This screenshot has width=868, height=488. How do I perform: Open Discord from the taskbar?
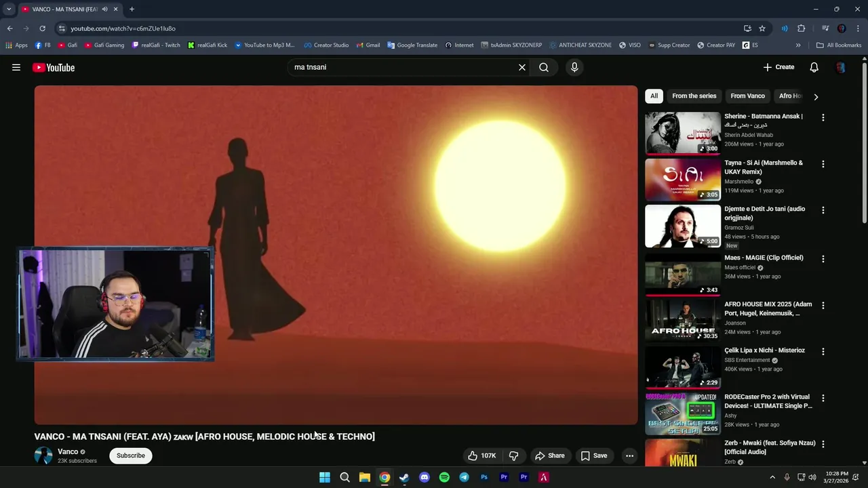pyautogui.click(x=425, y=477)
